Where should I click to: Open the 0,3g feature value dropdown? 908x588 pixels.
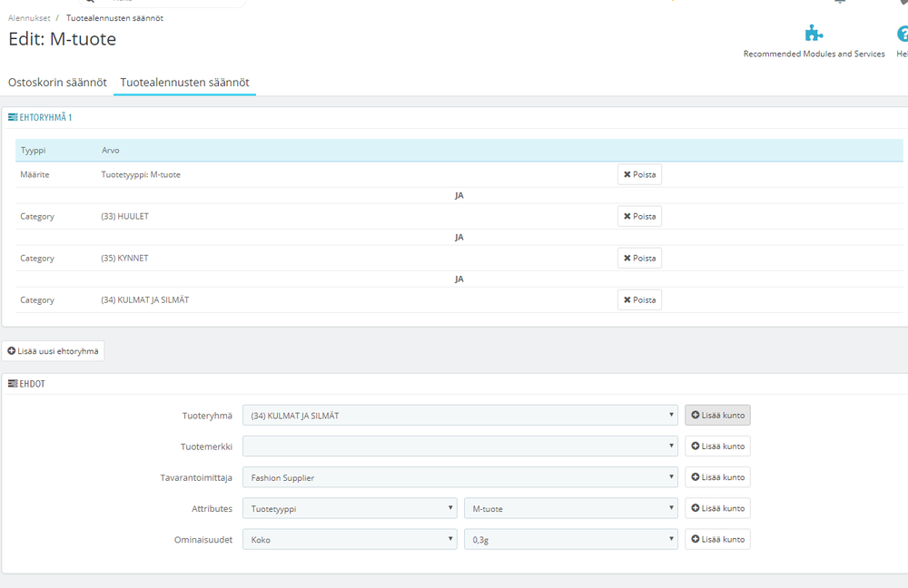pos(571,539)
